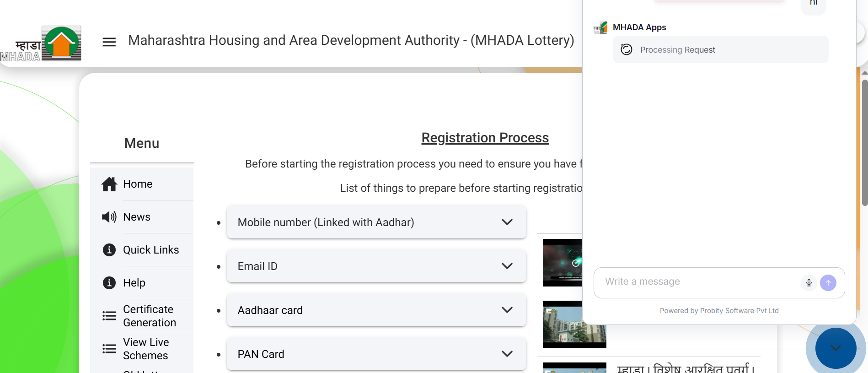Click the View Live Schemes list icon
Viewport: 868px width, 373px height.
point(109,349)
